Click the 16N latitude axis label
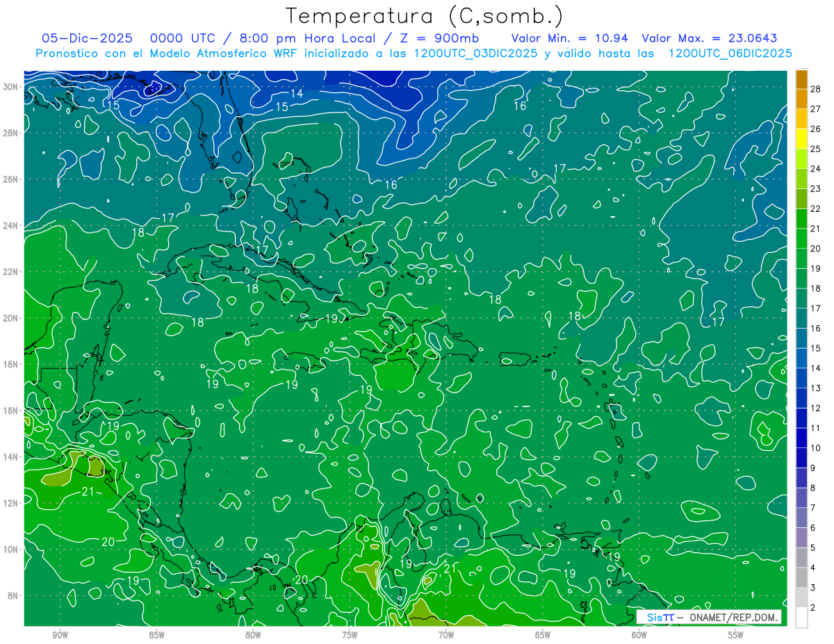This screenshot has height=644, width=834. [x=12, y=410]
